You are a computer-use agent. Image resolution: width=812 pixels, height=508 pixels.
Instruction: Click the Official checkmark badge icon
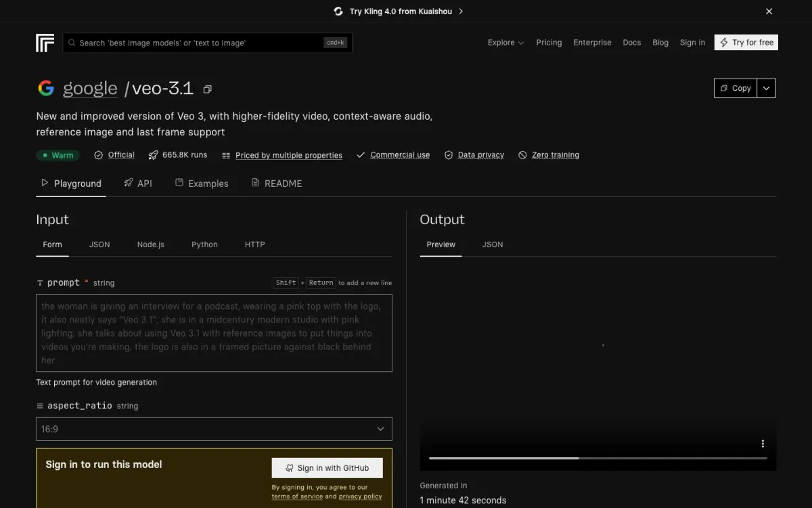(99, 155)
